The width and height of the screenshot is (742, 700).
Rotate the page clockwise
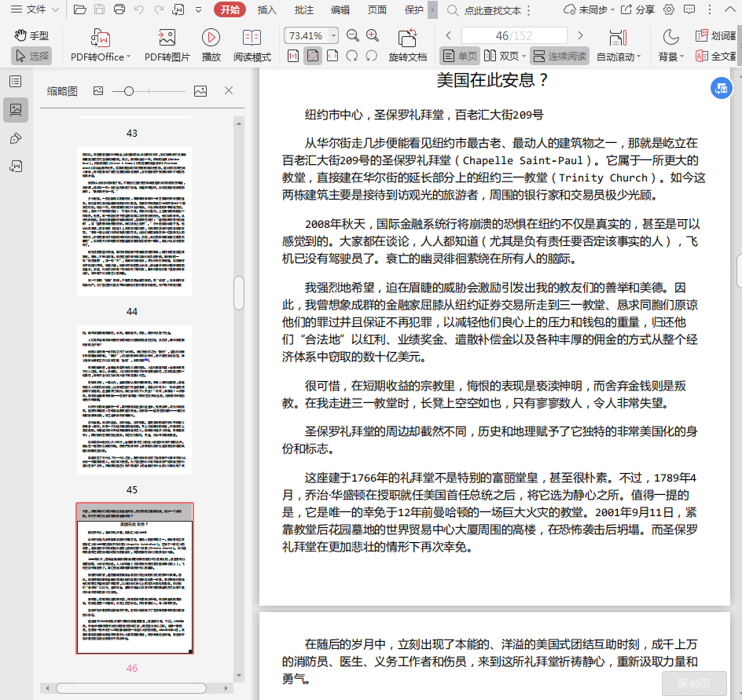coord(352,57)
